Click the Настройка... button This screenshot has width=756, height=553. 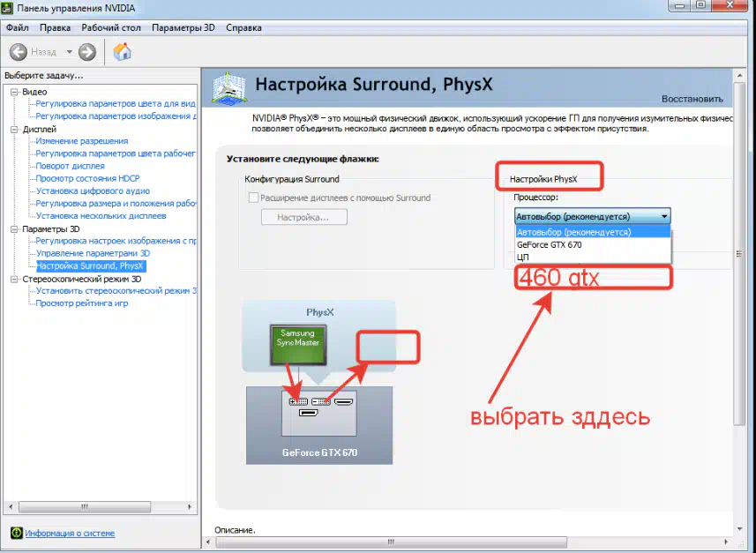coord(303,217)
